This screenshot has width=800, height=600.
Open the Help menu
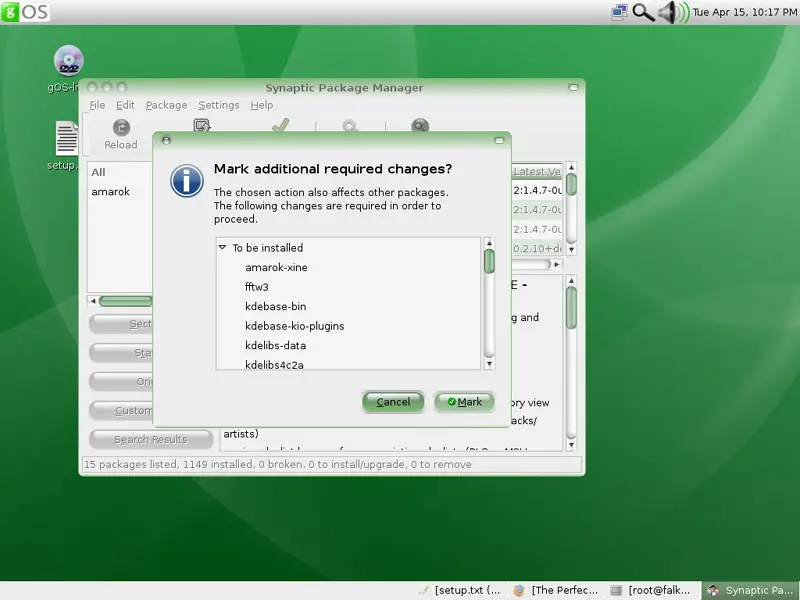(x=262, y=105)
